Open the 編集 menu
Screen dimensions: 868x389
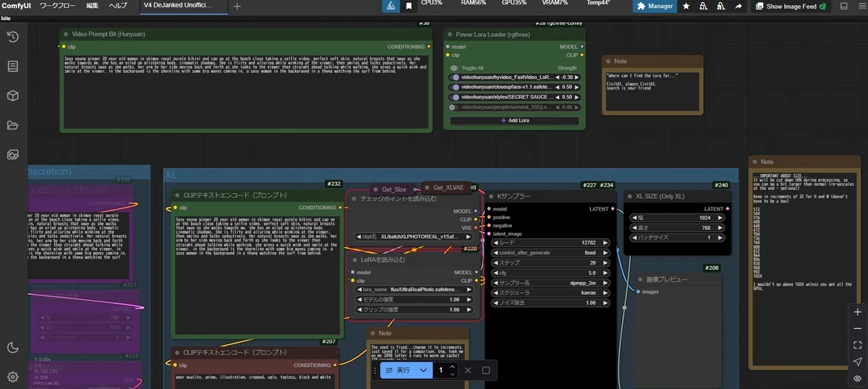(x=93, y=6)
